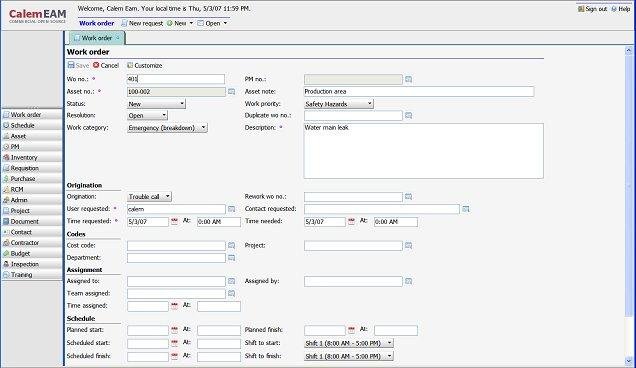Close the Work order tab
Image resolution: width=636 pixels, height=368 pixels.
(118, 38)
